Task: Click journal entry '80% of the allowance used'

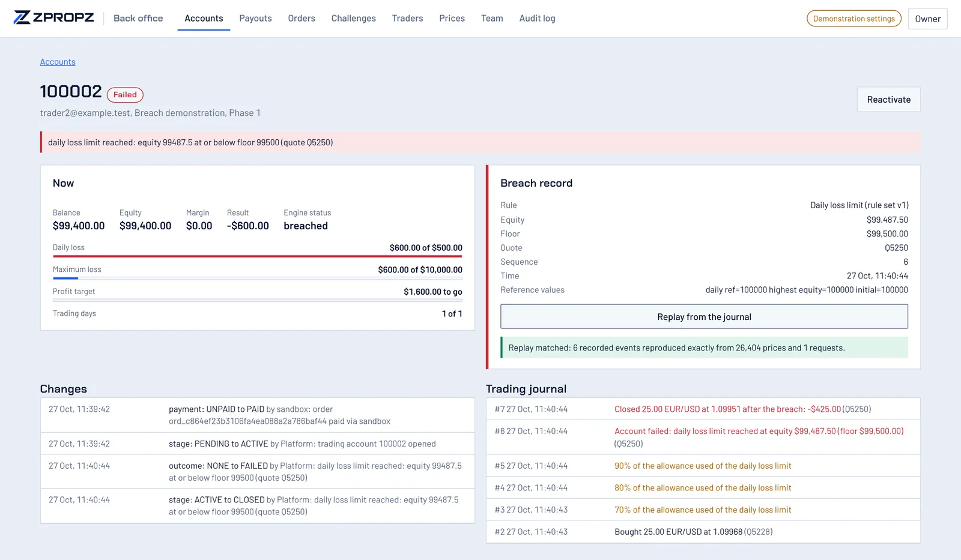Action: click(703, 488)
